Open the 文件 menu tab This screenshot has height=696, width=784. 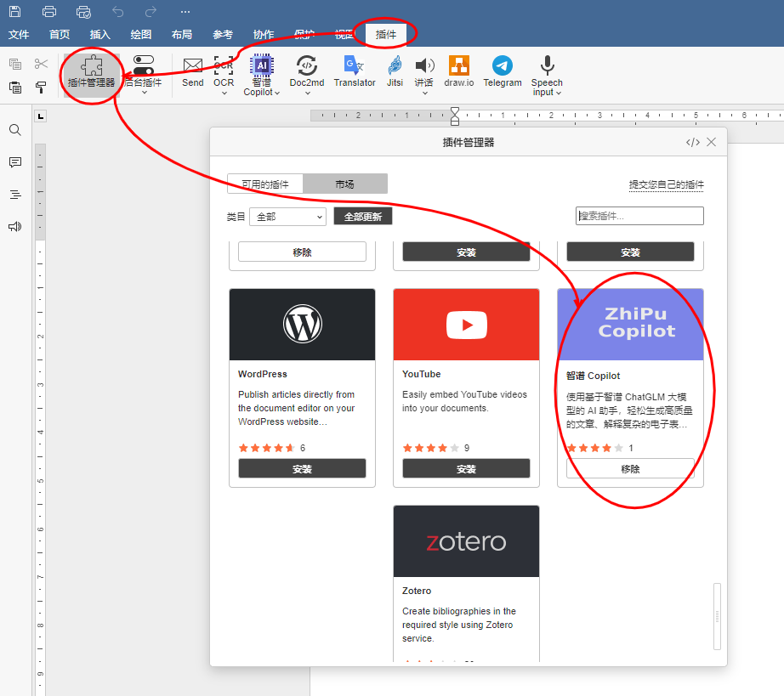point(19,35)
